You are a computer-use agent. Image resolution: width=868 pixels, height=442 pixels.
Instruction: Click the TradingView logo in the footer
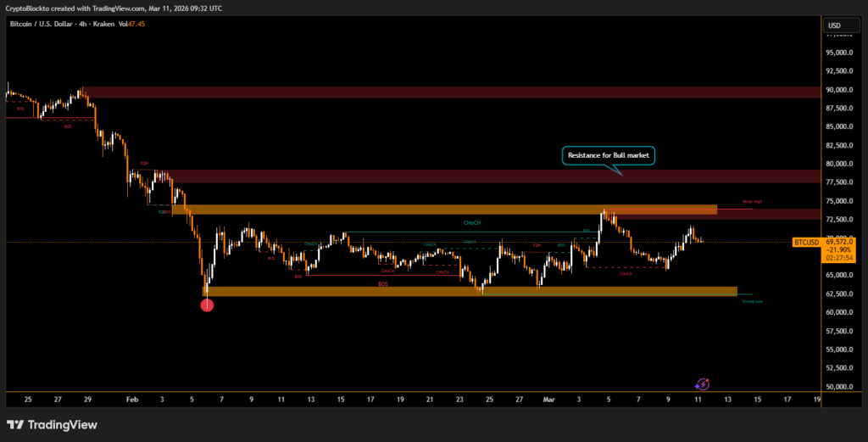pyautogui.click(x=52, y=424)
